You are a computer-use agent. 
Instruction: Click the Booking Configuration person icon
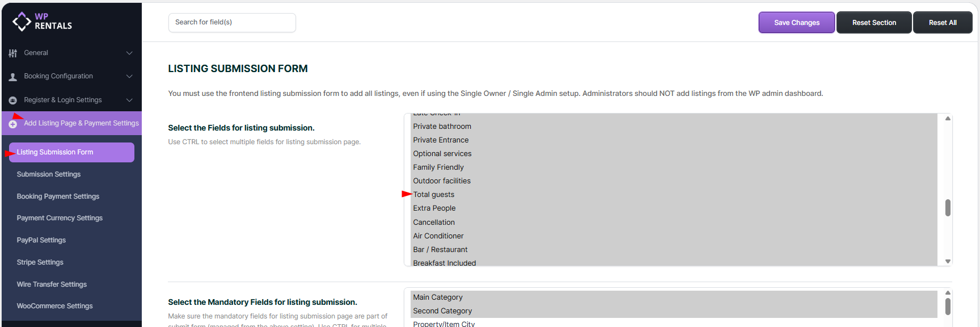click(12, 77)
